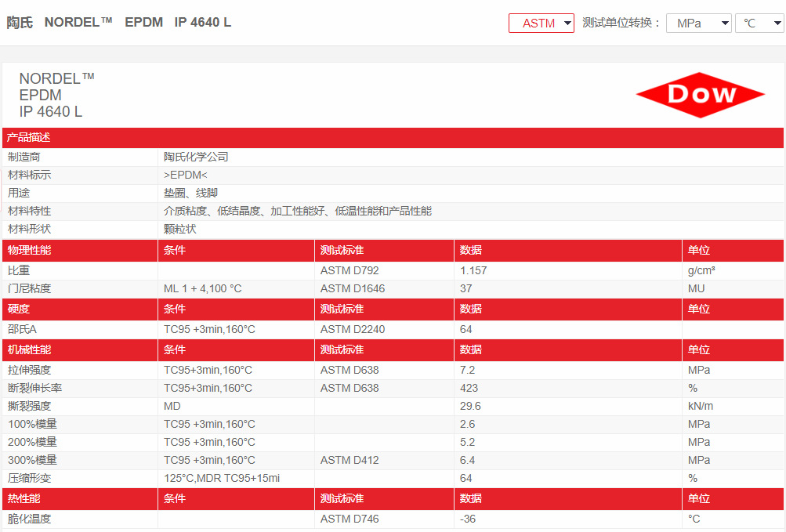Click the '用途' row label
This screenshot has width=786, height=532.
point(19,193)
